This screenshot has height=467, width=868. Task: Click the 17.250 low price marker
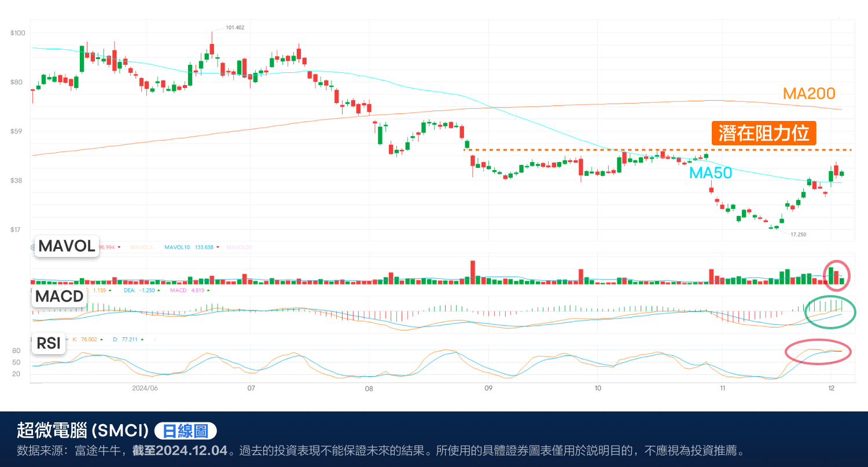798,234
